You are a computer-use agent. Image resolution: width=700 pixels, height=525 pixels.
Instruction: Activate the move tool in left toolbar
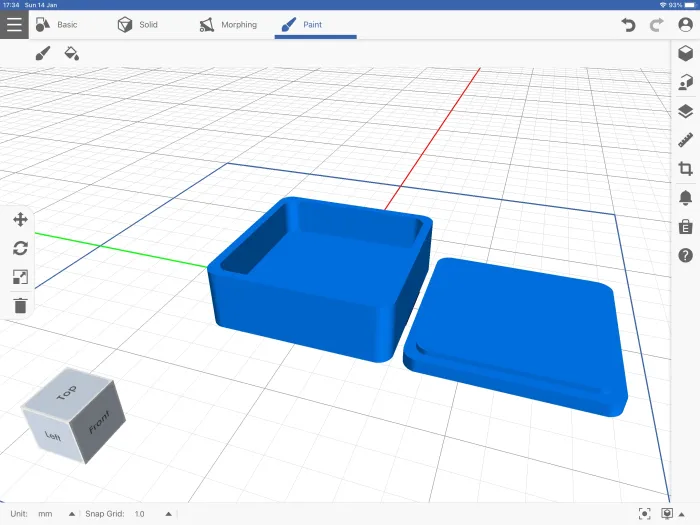(20, 220)
